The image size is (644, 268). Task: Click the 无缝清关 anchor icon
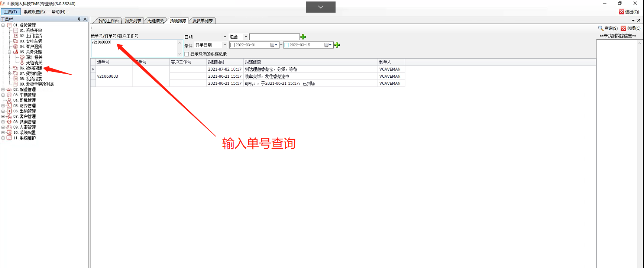point(22,63)
